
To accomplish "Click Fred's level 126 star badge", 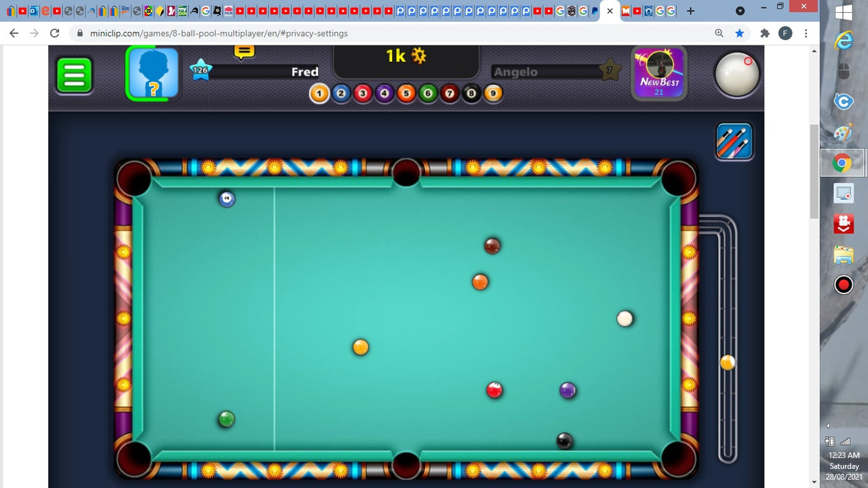I will tap(200, 70).
